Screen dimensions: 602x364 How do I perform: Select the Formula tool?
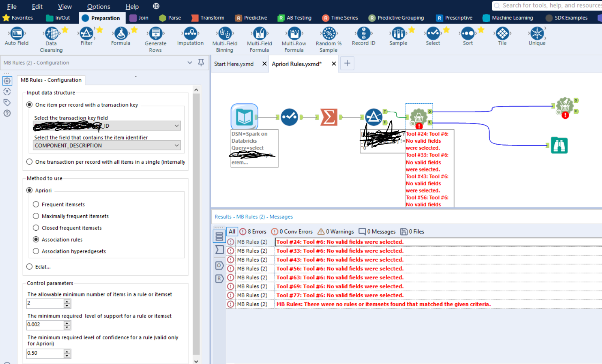click(x=120, y=36)
